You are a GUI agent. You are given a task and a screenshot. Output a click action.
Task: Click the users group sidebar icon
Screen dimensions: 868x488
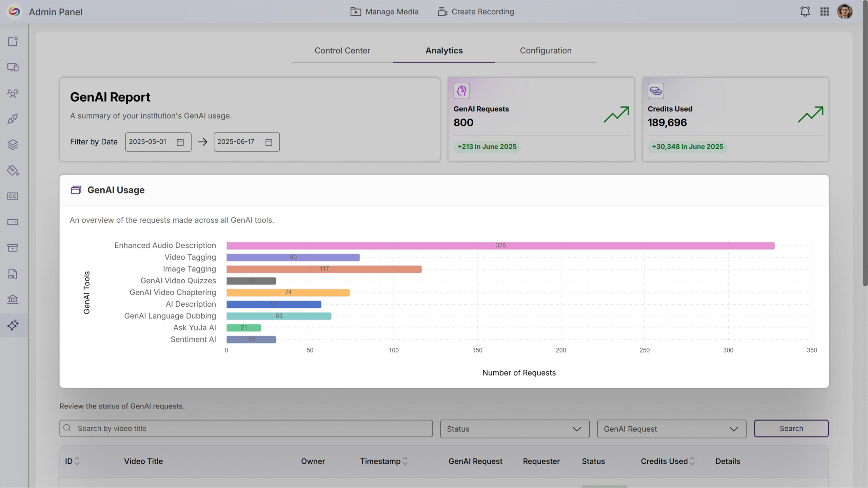13,93
